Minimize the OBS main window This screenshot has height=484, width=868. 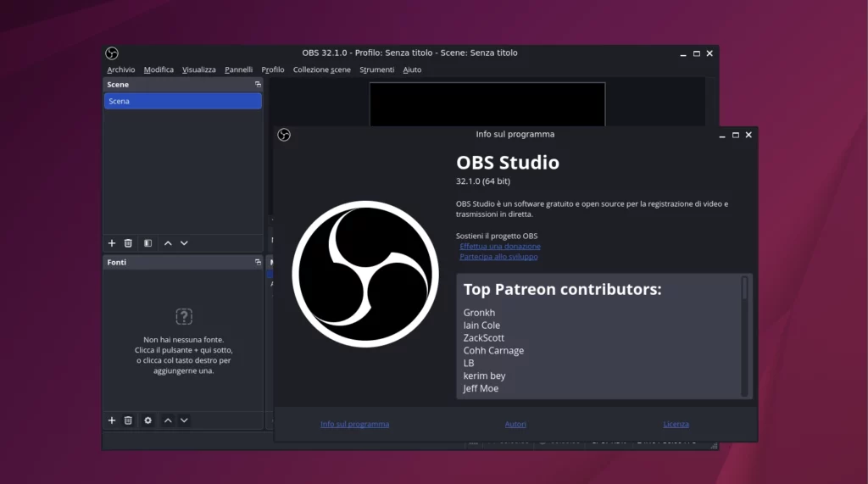tap(683, 53)
